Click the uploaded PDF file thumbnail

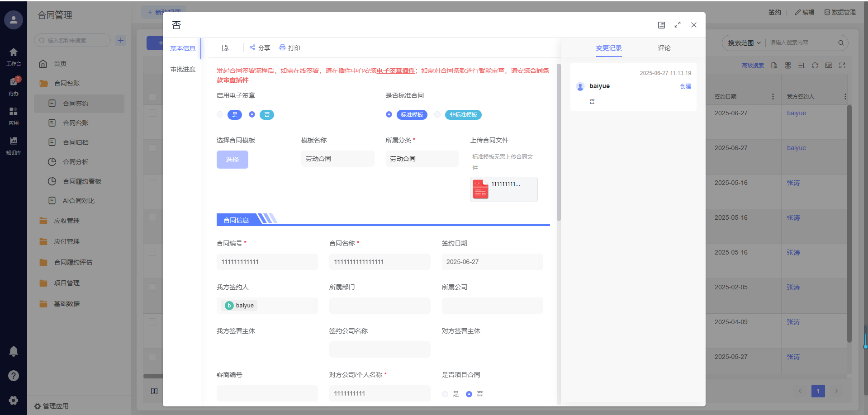click(480, 189)
